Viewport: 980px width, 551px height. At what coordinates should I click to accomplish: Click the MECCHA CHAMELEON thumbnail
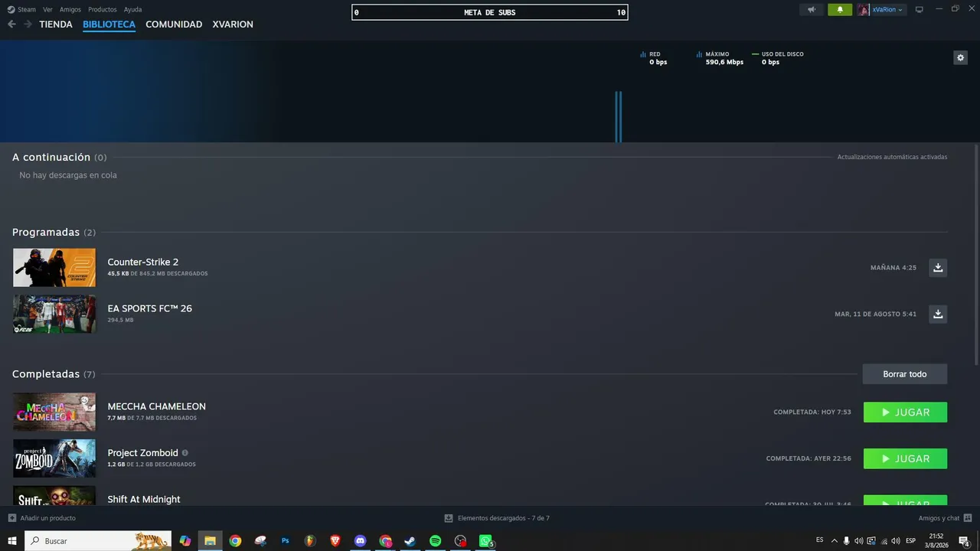click(54, 412)
